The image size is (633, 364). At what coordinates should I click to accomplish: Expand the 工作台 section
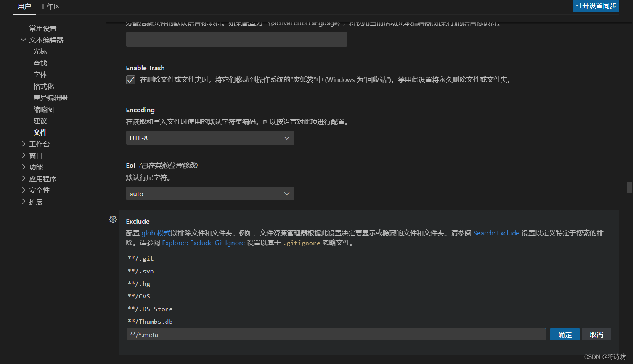tap(24, 144)
